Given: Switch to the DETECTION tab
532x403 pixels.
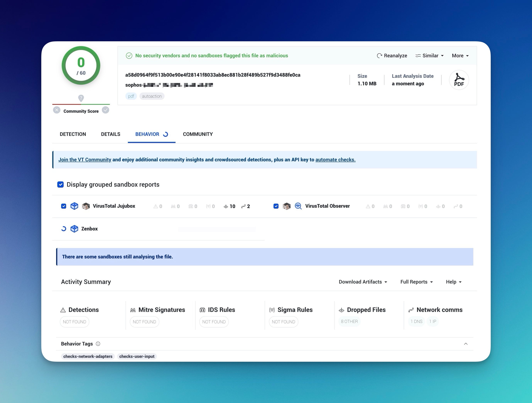Looking at the screenshot, I should (73, 134).
